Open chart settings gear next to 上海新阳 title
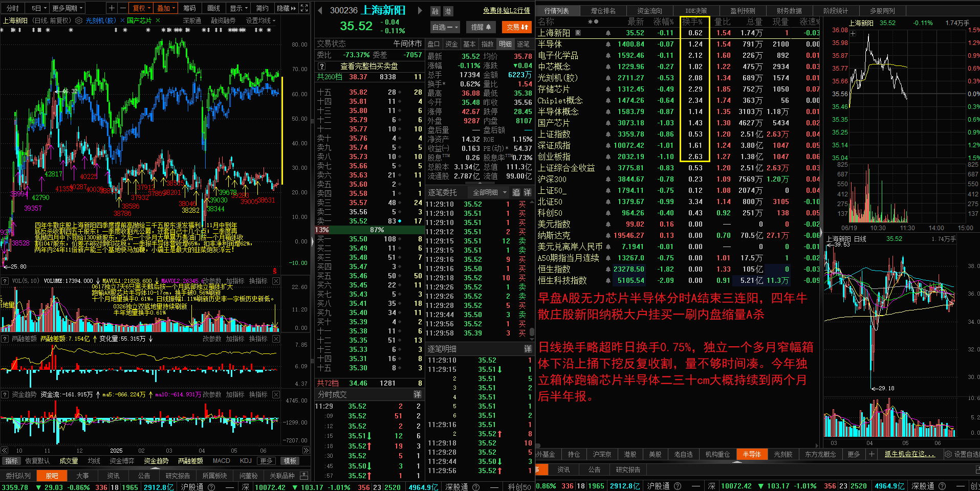Screen dimensions: 980x491 (x=78, y=20)
